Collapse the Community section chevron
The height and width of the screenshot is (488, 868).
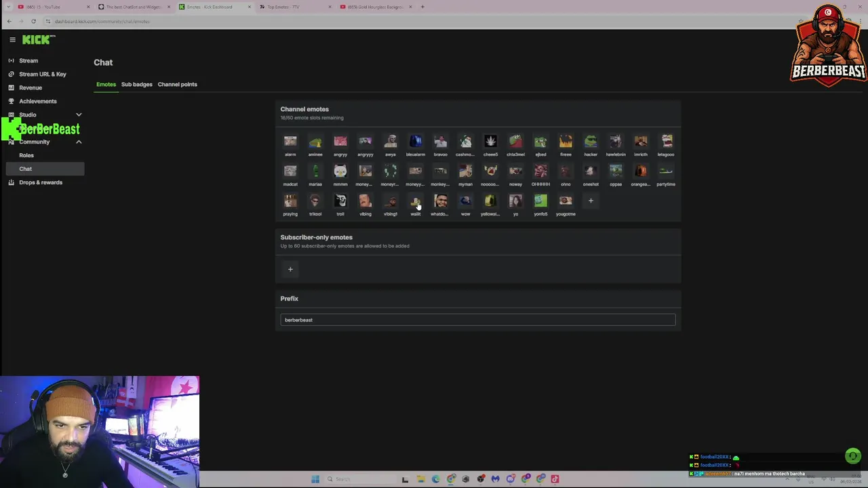click(x=79, y=142)
